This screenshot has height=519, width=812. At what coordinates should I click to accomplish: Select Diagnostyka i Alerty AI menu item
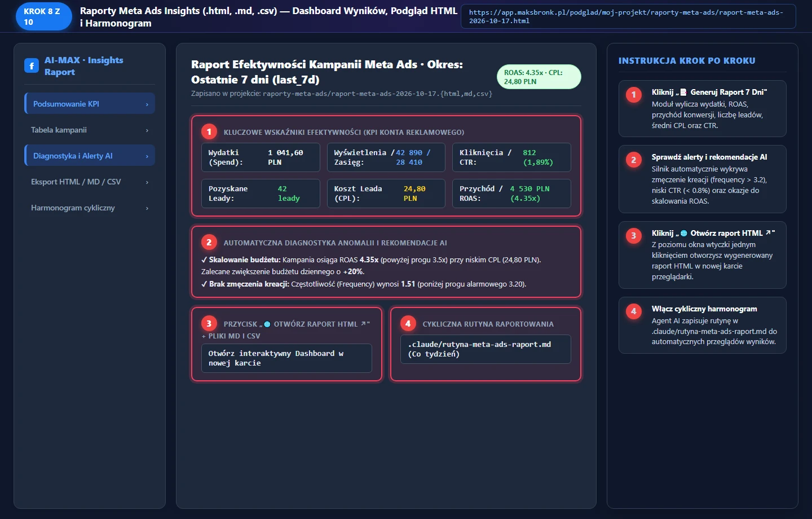pos(90,156)
